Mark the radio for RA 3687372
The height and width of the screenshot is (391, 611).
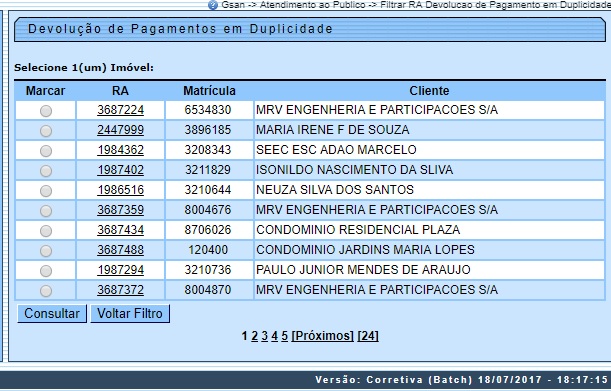(x=46, y=291)
